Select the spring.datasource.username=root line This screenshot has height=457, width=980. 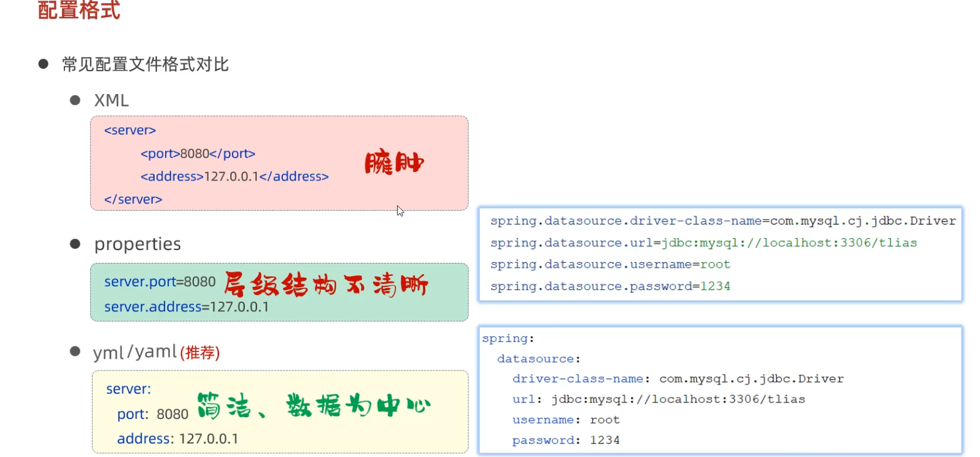[610, 264]
